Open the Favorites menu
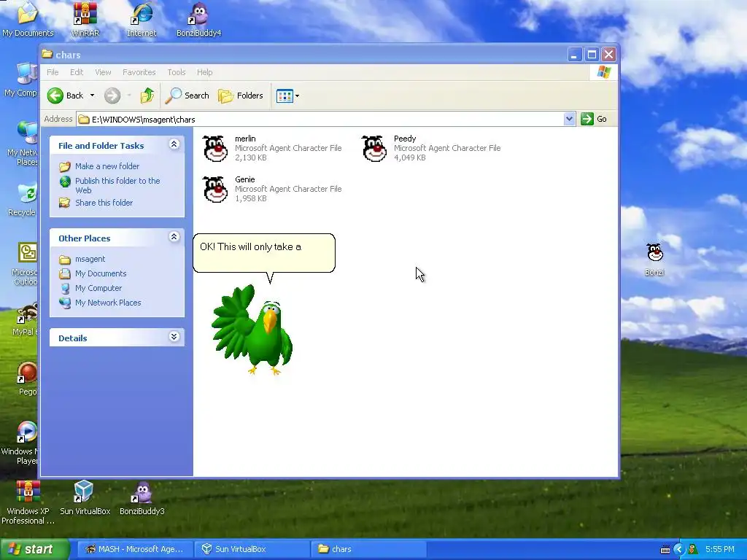 [139, 72]
